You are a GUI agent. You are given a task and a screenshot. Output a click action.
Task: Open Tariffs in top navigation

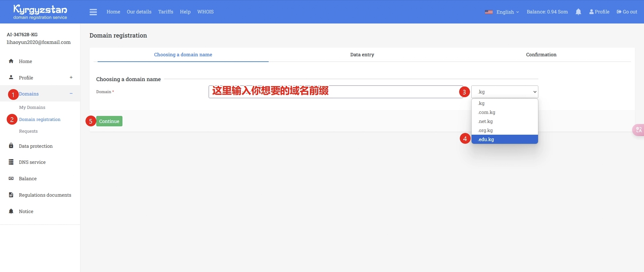click(x=166, y=12)
